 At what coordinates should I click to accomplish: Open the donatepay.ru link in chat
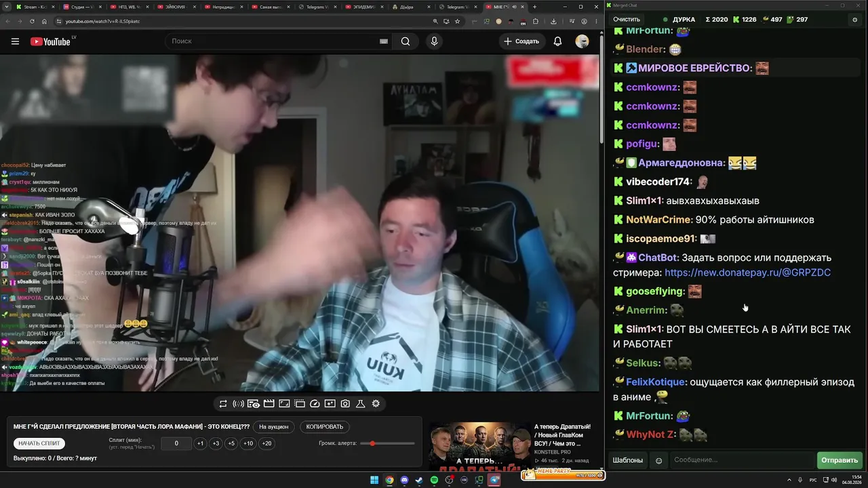(747, 272)
